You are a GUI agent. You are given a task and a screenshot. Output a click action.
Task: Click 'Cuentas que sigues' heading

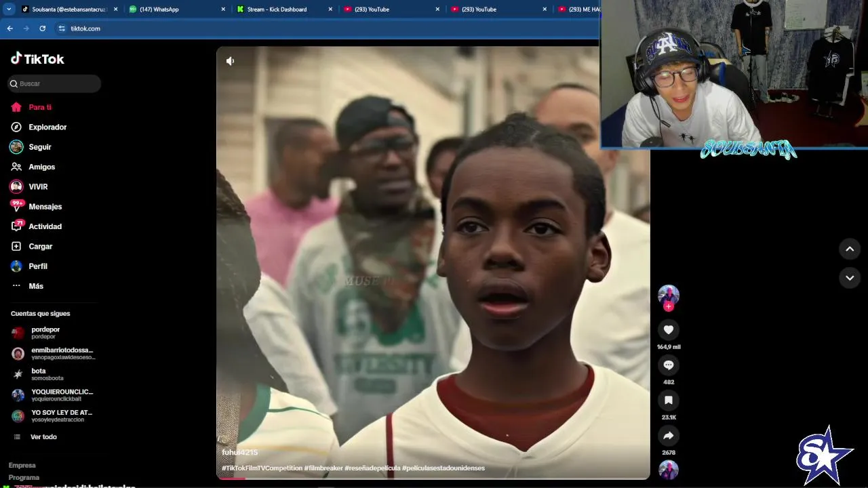[41, 314]
